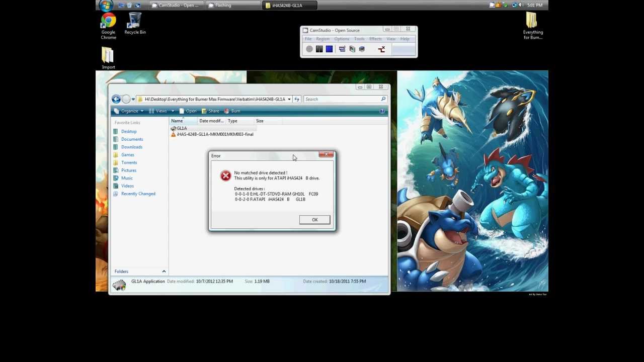This screenshot has height=362, width=644.
Task: Click the red CamStudio toolbar icon
Action: [x=381, y=49]
